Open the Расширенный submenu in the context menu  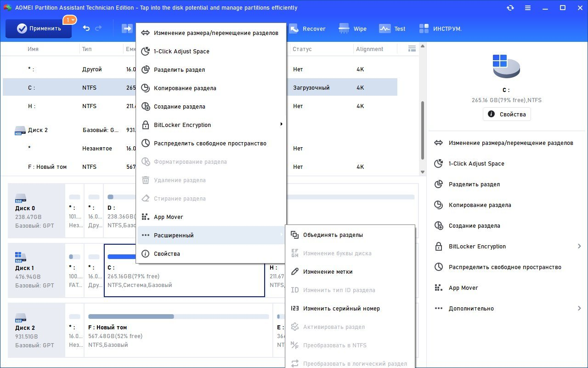[211, 236]
